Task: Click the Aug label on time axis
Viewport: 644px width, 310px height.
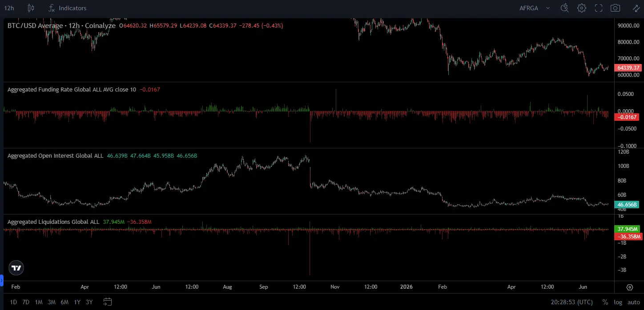Action: tap(227, 287)
